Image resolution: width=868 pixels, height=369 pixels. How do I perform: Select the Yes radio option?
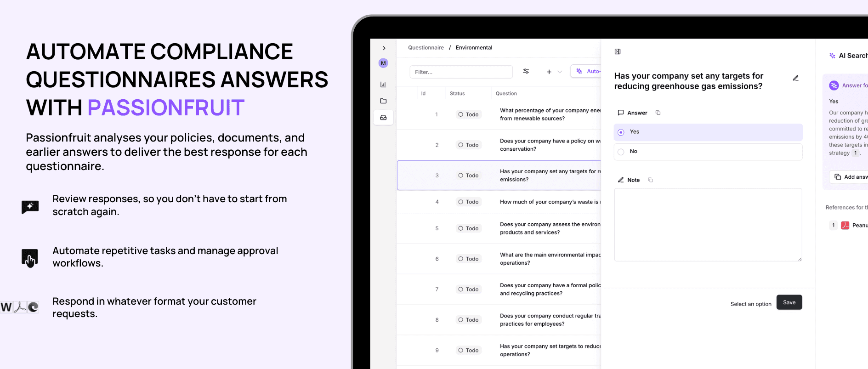pos(708,132)
